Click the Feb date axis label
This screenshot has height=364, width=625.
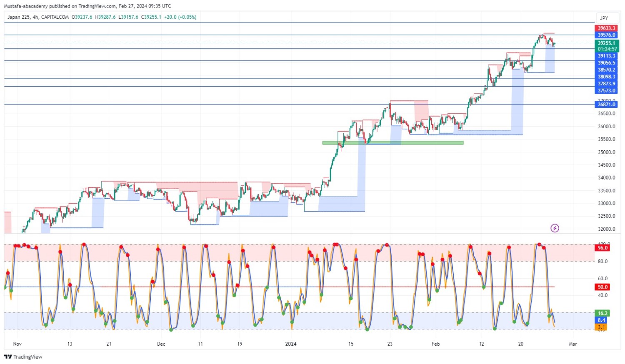435,344
